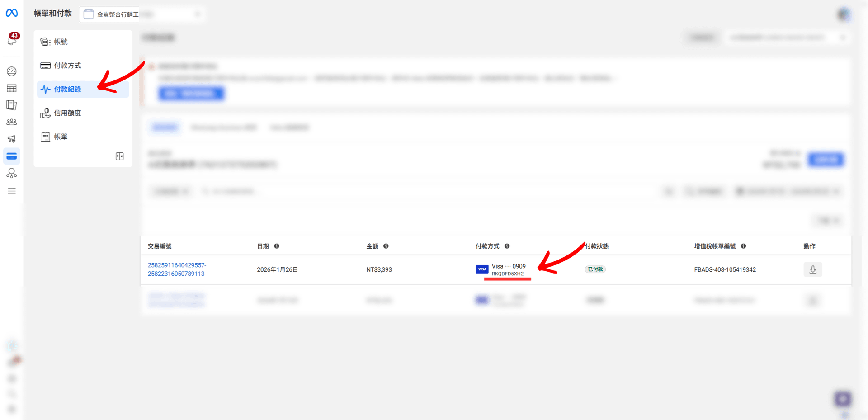This screenshot has width=868, height=420.
Task: Select 付款紀錄 in sidebar
Action: coord(67,89)
